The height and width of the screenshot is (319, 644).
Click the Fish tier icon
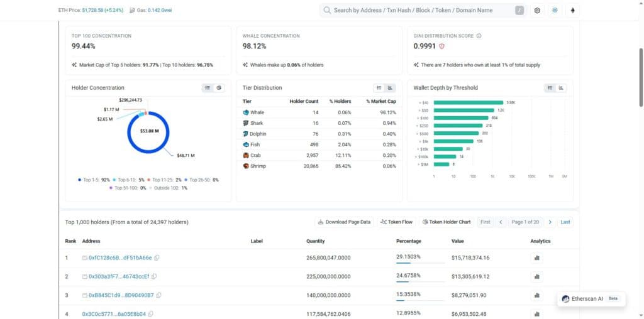tap(246, 144)
